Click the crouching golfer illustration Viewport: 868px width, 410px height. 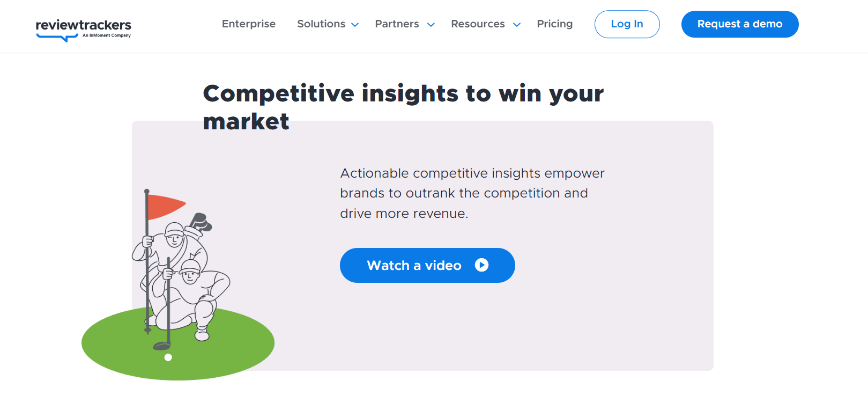click(192, 298)
